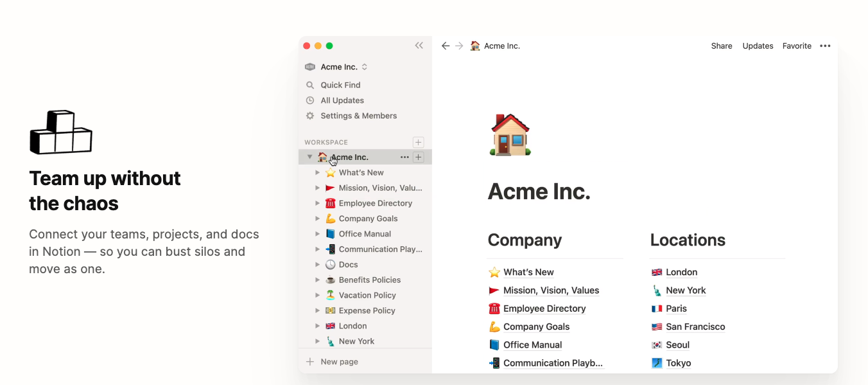Screen dimensions: 868x385
Task: Open Mission, Vision, Values page link
Action: pos(551,291)
